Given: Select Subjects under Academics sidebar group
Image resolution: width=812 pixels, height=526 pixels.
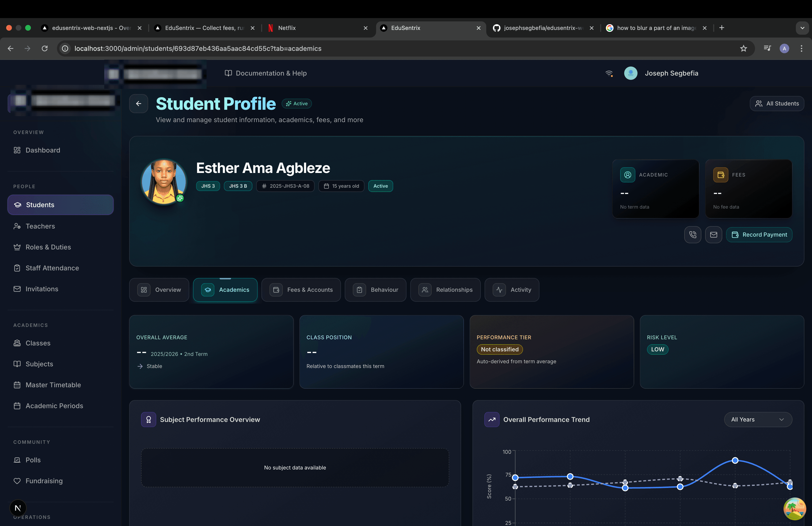Looking at the screenshot, I should 39,364.
